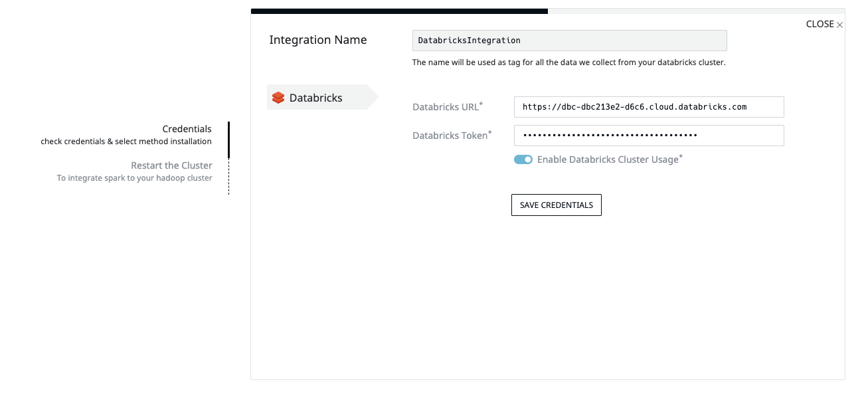
Task: Select the Credentials step in the sidebar
Action: [x=187, y=128]
